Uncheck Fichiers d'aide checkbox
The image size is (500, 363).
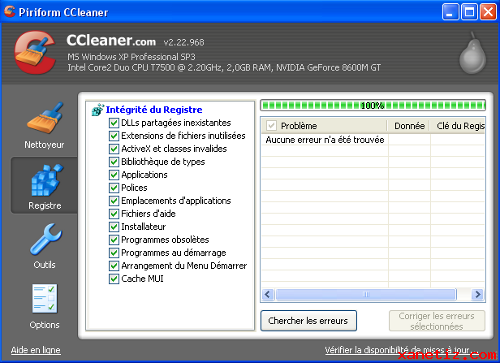114,214
